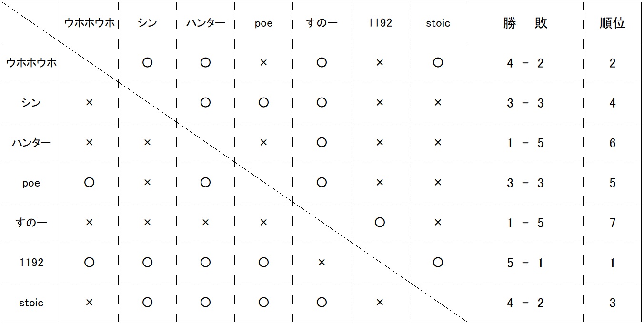Viewport: 644px width, 324px height.
Task: Click the cross in 1192 row, すのー column
Action: click(x=322, y=263)
